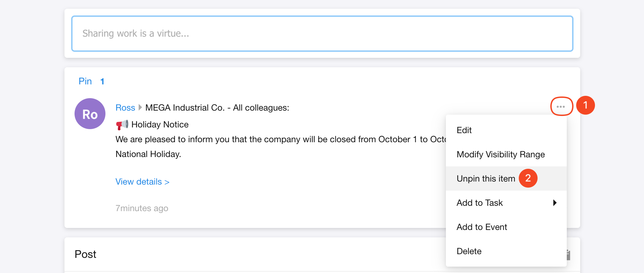Click the red step 1 badge

tap(585, 105)
